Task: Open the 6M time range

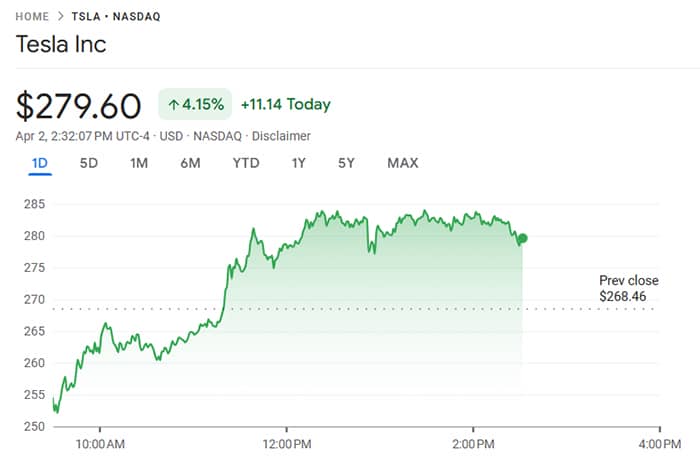Action: click(190, 163)
